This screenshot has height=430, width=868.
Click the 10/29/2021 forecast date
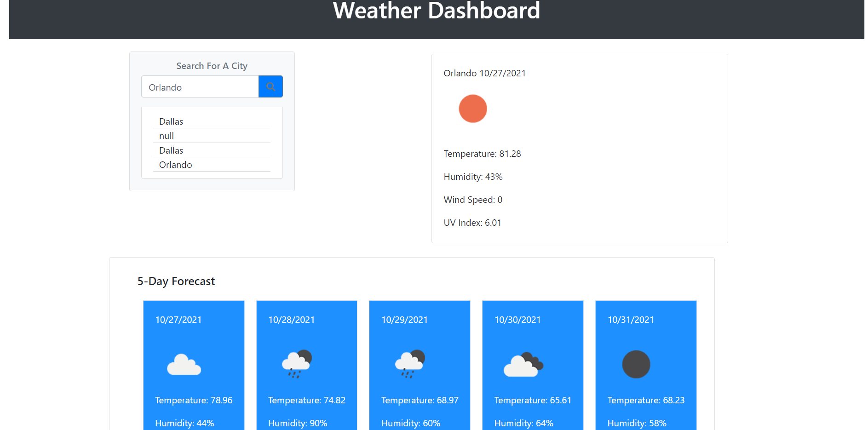pos(405,320)
